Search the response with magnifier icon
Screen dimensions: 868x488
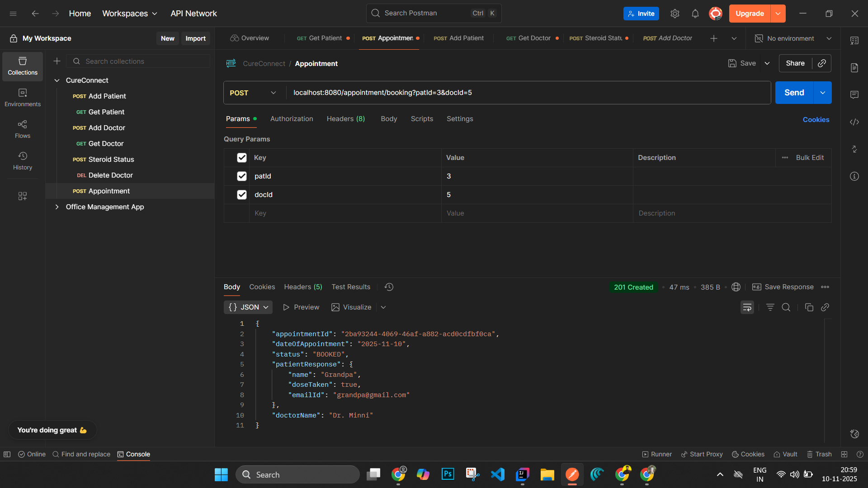(786, 307)
